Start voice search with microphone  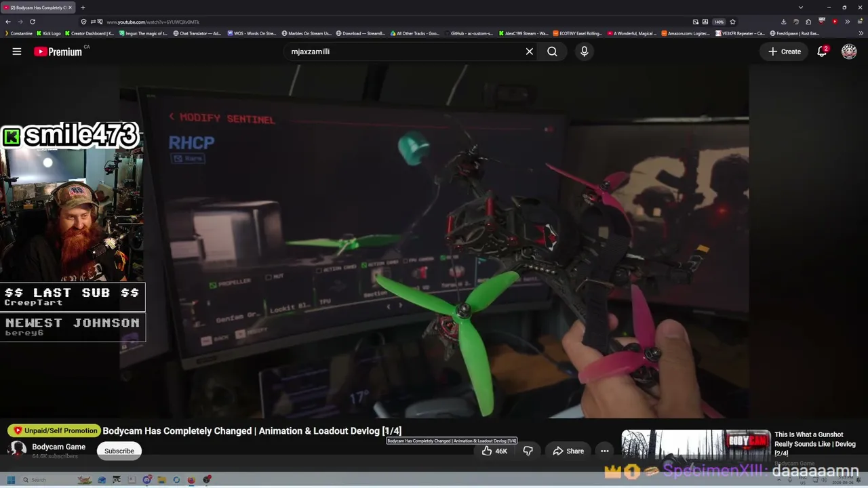click(x=584, y=52)
